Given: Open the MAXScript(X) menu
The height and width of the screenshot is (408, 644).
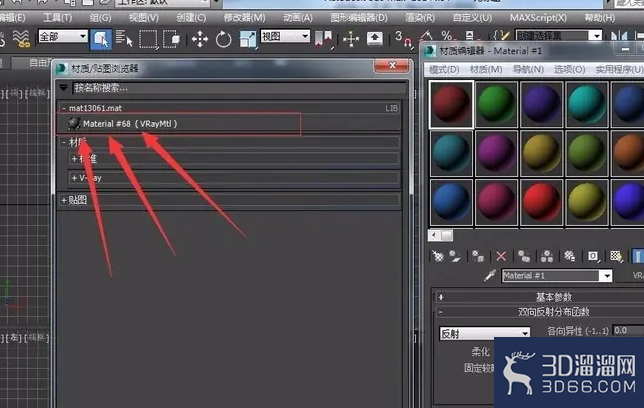Looking at the screenshot, I should tap(538, 18).
